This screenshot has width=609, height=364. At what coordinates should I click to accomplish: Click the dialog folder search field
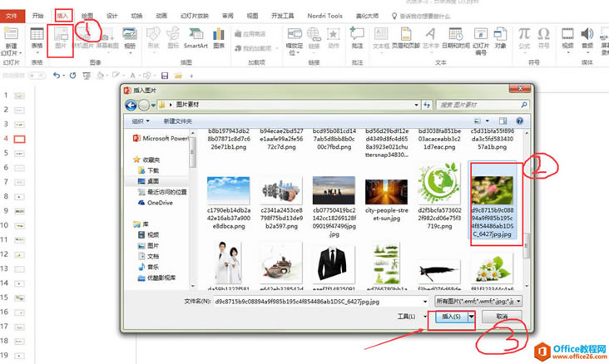coord(483,105)
